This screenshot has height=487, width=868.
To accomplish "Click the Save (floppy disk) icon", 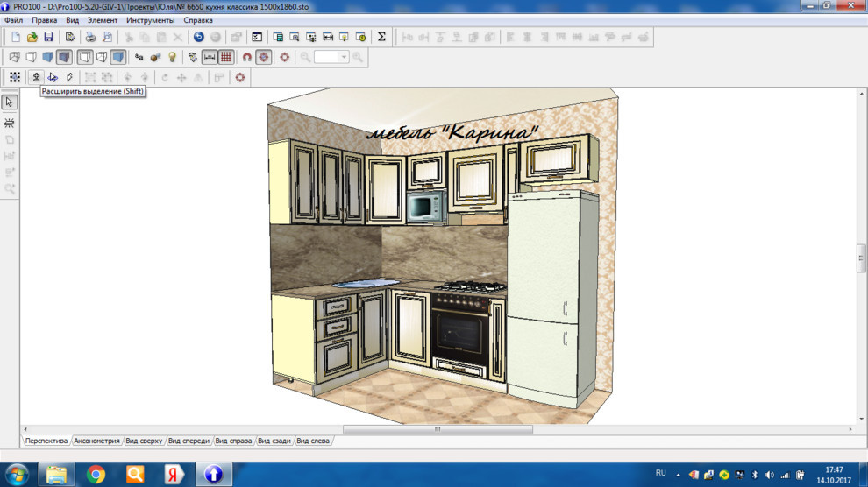I will click(48, 37).
